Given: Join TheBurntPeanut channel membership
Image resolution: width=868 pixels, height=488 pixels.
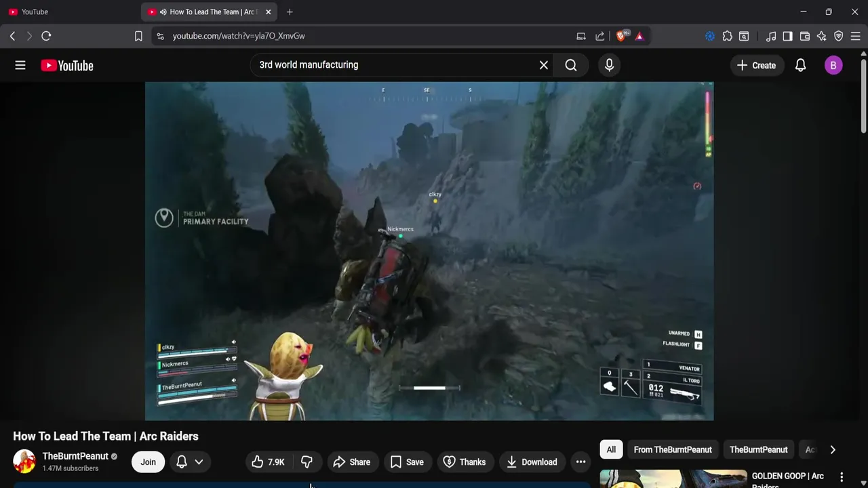Looking at the screenshot, I should (148, 462).
